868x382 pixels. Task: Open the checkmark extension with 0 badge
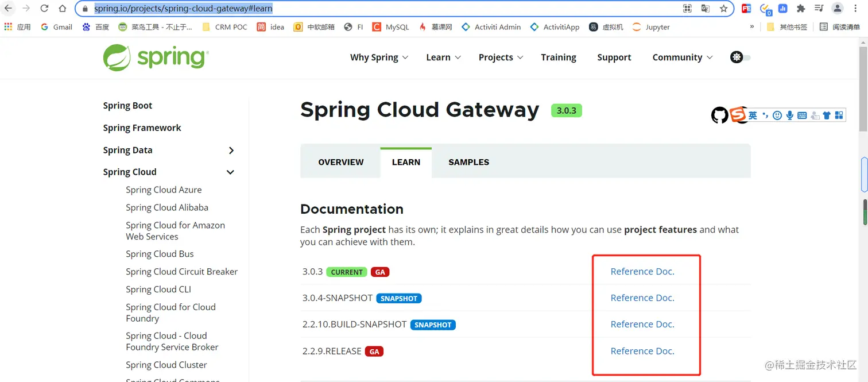click(765, 9)
